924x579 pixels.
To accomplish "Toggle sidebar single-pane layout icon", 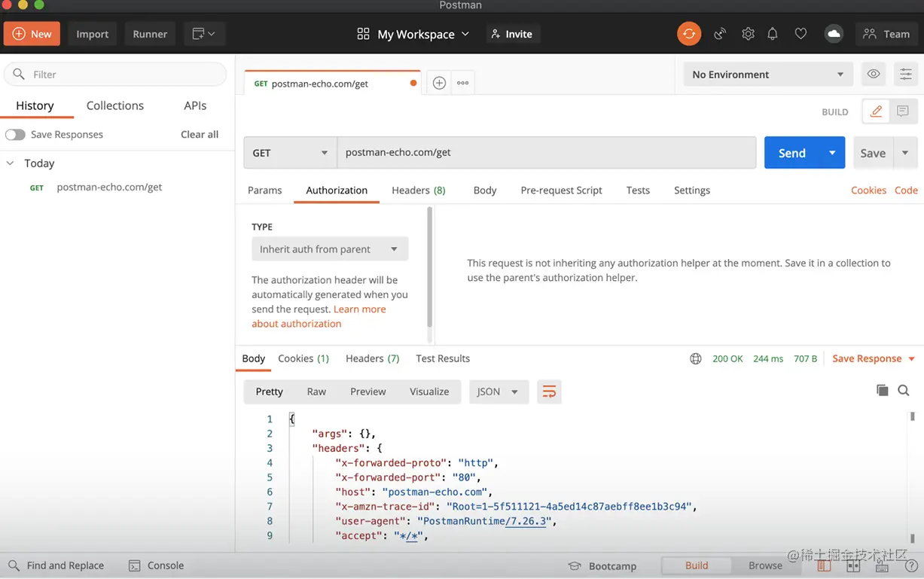I will click(x=823, y=565).
